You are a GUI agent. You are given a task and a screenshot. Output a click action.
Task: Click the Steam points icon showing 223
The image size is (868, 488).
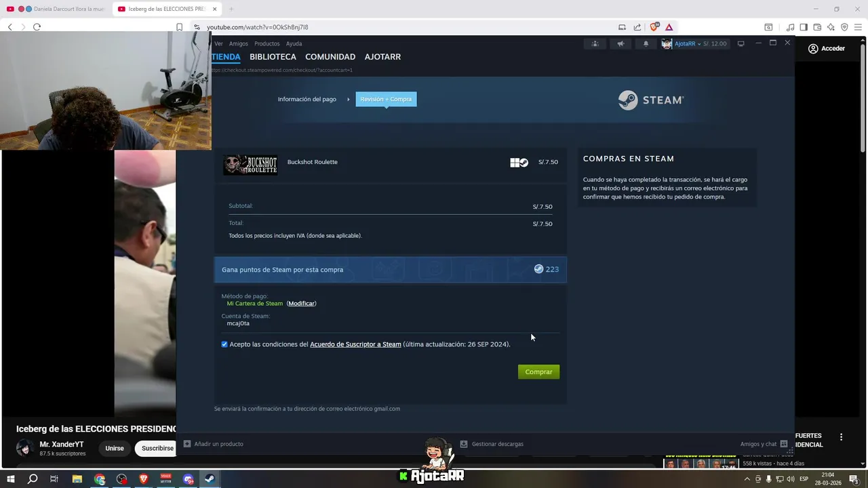[x=538, y=269]
